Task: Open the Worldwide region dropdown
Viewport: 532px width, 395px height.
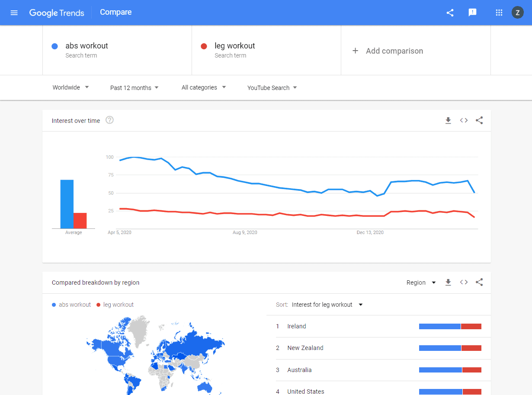Action: tap(71, 87)
